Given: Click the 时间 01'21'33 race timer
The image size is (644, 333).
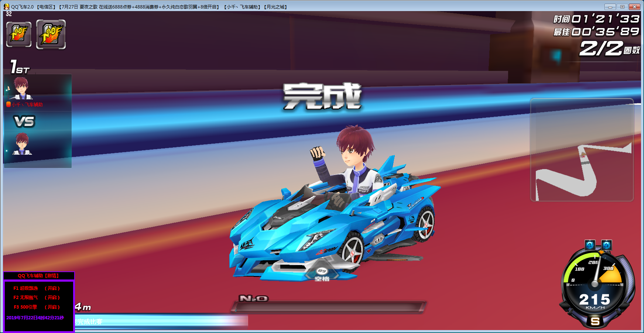Looking at the screenshot, I should [x=596, y=19].
